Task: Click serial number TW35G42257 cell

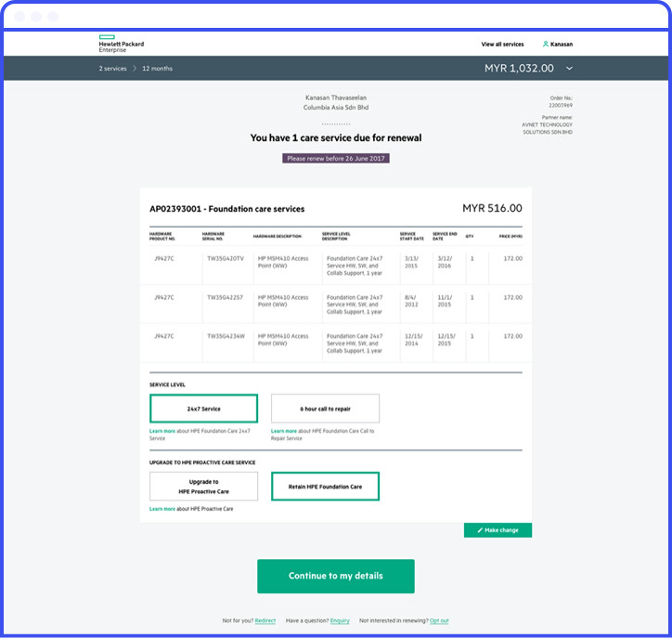Action: [x=225, y=297]
